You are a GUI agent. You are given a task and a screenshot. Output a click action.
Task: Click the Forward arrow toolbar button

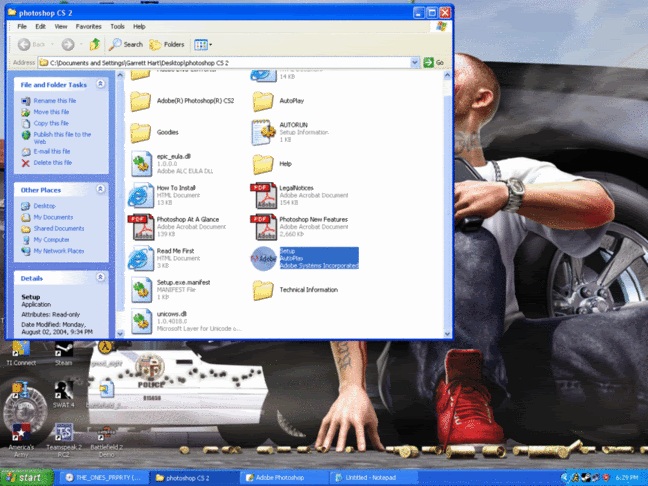click(x=68, y=44)
